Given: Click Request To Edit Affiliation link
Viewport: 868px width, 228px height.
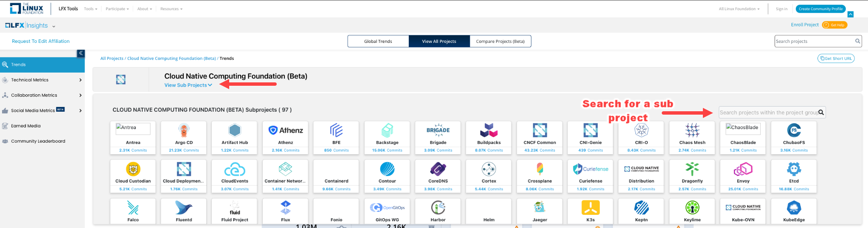Looking at the screenshot, I should point(41,41).
